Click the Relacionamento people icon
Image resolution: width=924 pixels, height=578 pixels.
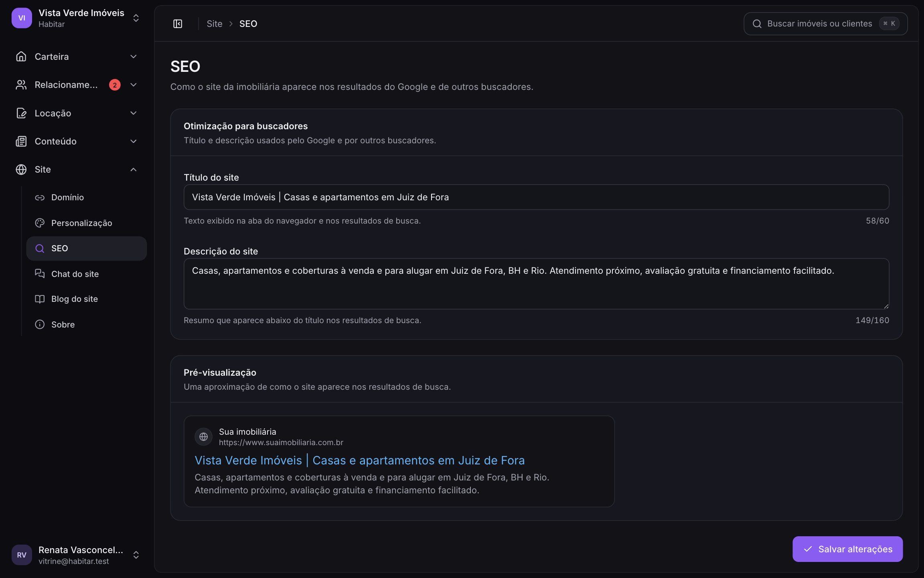click(x=21, y=85)
